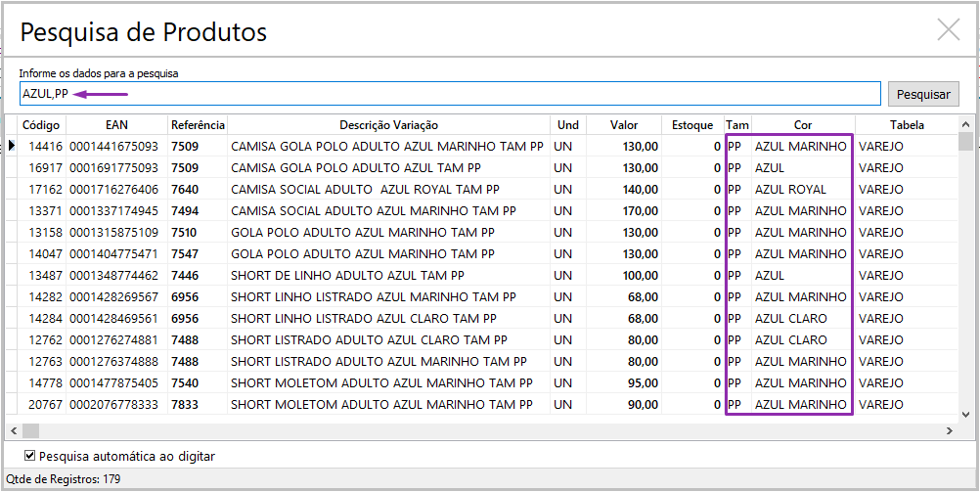Click the Descrição Variação column header
This screenshot has width=980, height=492.
click(388, 125)
